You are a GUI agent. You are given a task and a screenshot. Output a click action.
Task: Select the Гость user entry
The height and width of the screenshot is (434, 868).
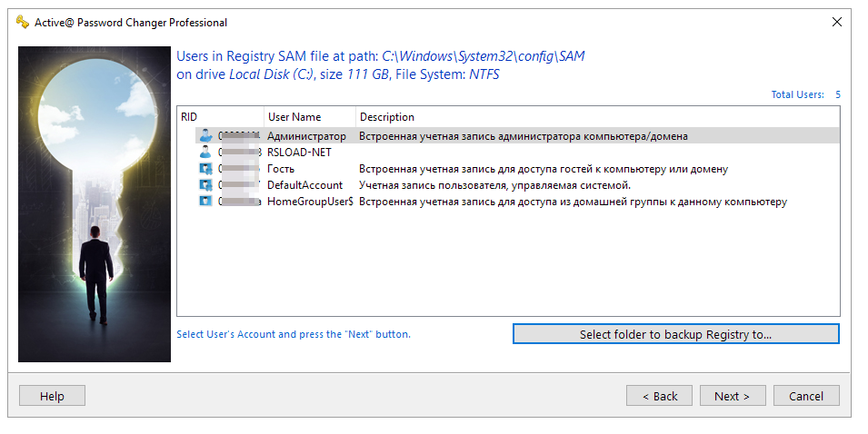(281, 169)
